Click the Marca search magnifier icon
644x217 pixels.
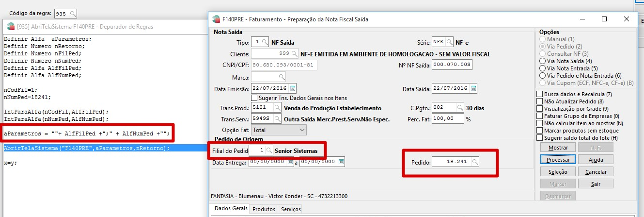[x=282, y=77]
